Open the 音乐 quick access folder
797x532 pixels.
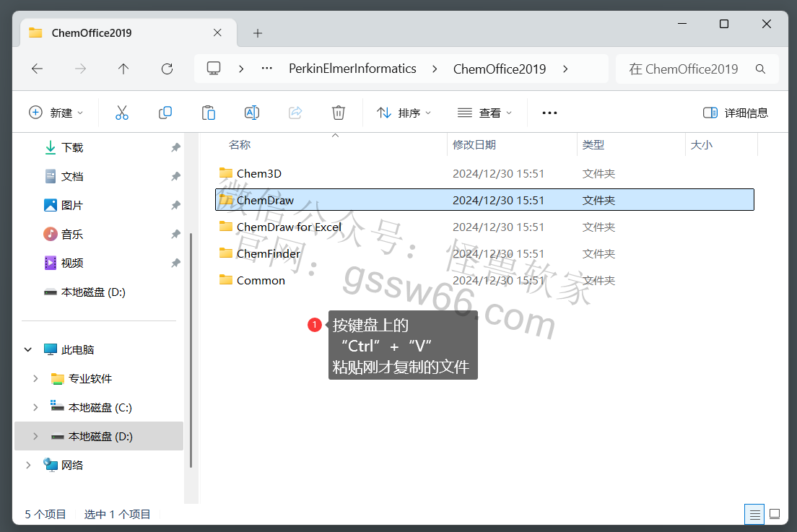tap(71, 235)
